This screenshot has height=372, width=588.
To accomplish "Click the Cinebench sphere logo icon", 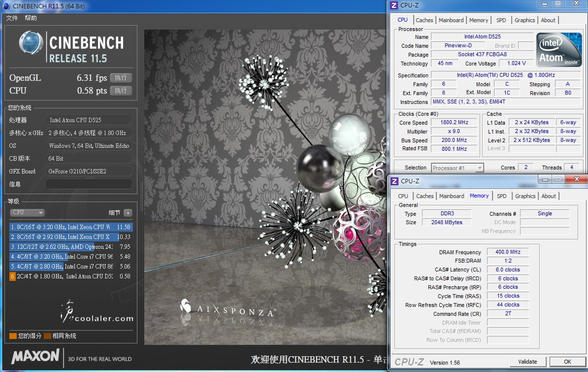I will 31,42.
